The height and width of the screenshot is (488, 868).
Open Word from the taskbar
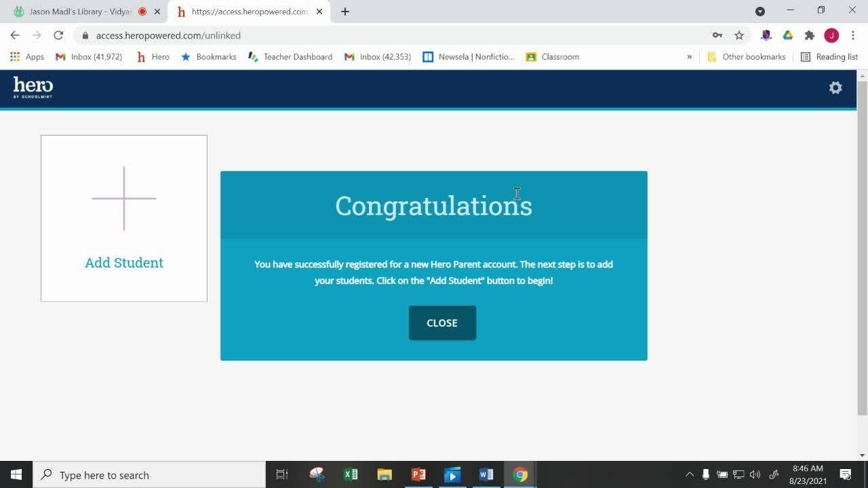[486, 474]
